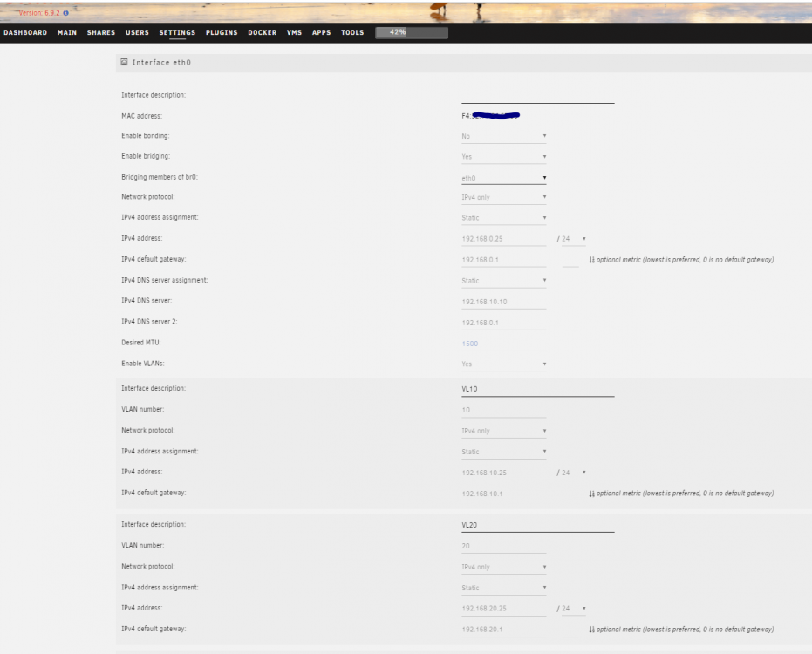The image size is (812, 654).
Task: Click the 42% progress bar
Action: [x=412, y=32]
